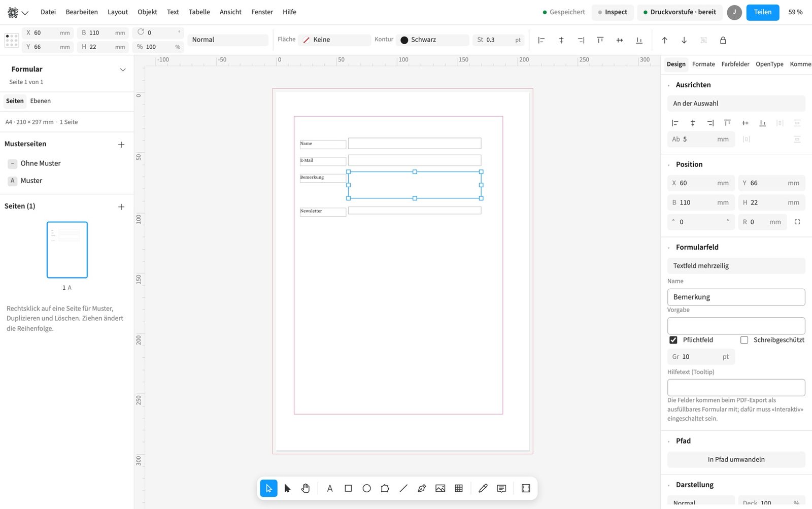Collapse the Position section
Image resolution: width=812 pixels, height=509 pixels.
(x=669, y=165)
